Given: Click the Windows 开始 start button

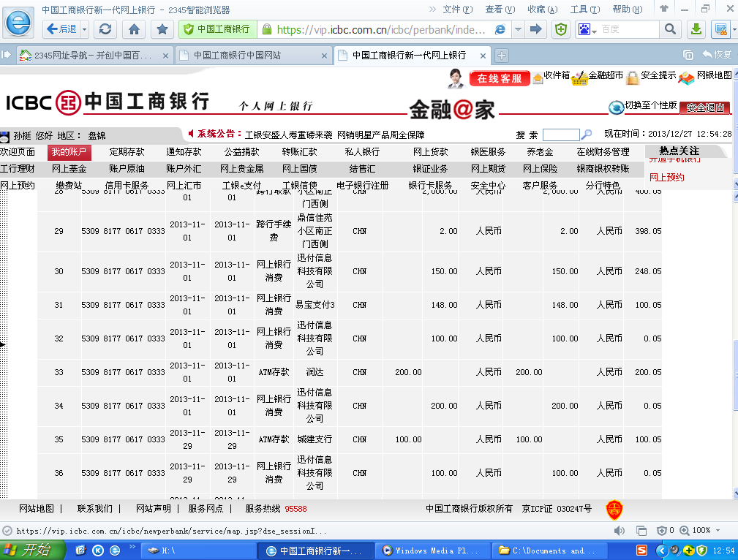Looking at the screenshot, I should (x=28, y=550).
